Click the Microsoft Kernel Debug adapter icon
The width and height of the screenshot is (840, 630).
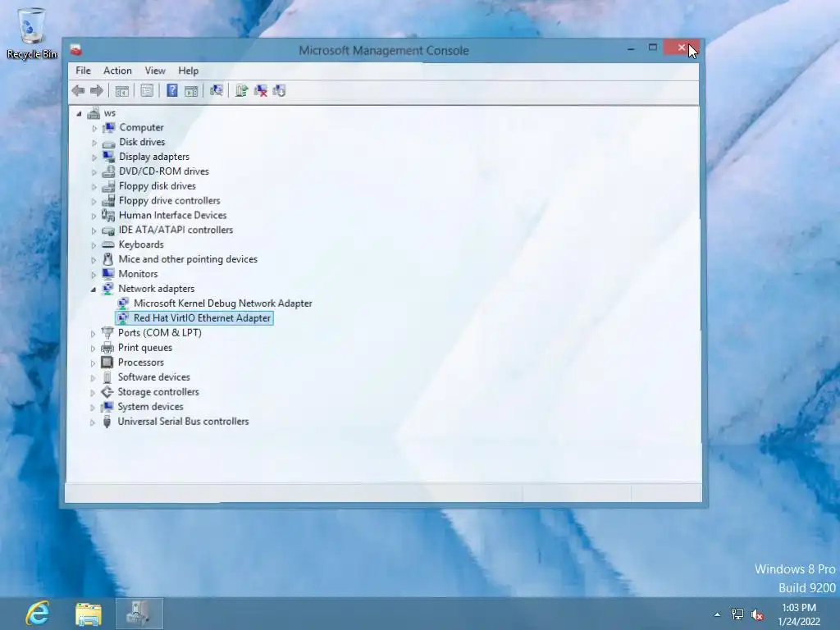point(123,304)
